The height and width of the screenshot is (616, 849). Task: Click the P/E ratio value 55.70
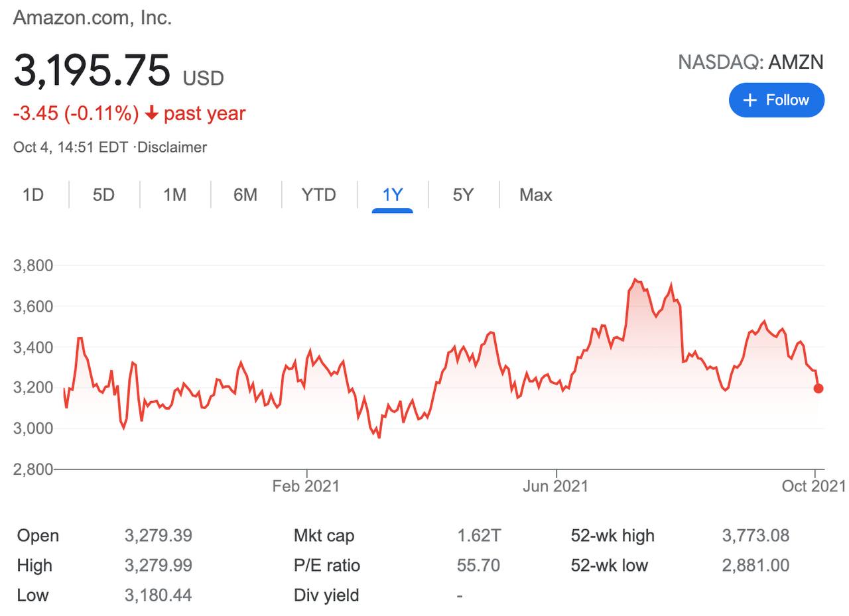(x=478, y=565)
